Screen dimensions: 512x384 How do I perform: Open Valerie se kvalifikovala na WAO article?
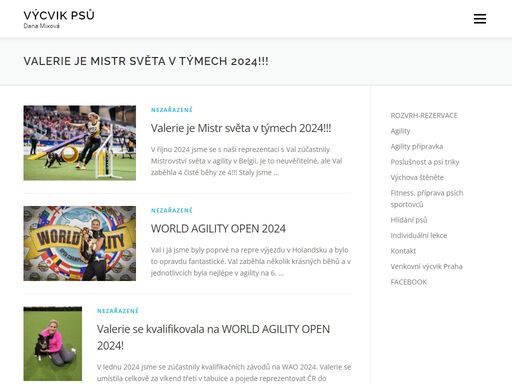point(213,337)
